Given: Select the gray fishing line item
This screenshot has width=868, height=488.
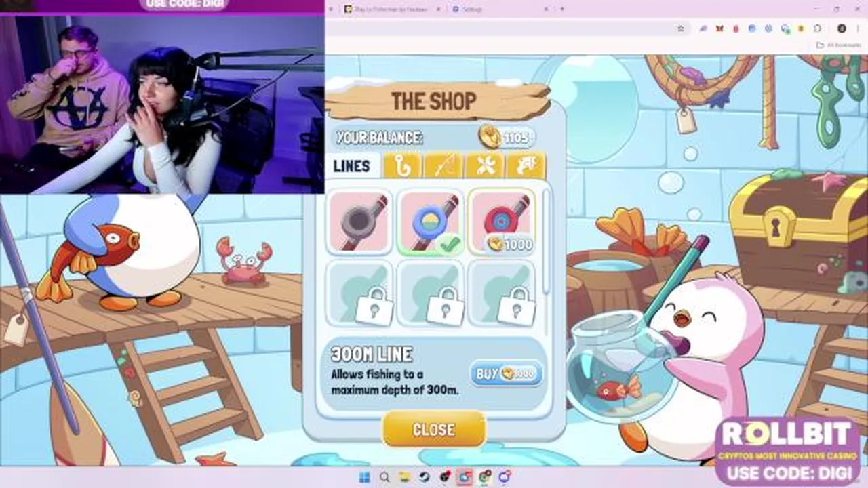Looking at the screenshot, I should [x=360, y=222].
